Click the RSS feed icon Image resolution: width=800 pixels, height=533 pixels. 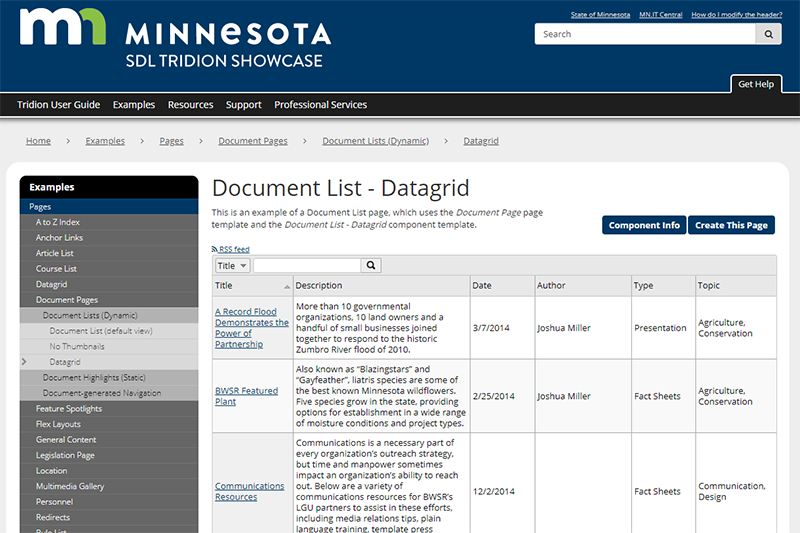(x=215, y=249)
